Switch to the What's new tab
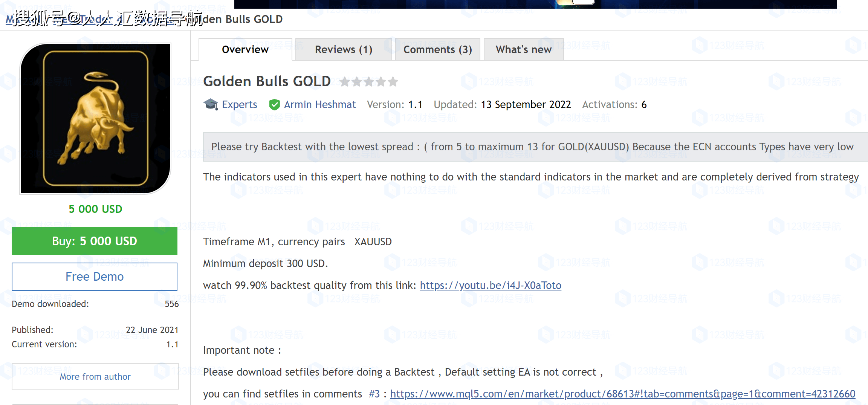 pos(523,49)
